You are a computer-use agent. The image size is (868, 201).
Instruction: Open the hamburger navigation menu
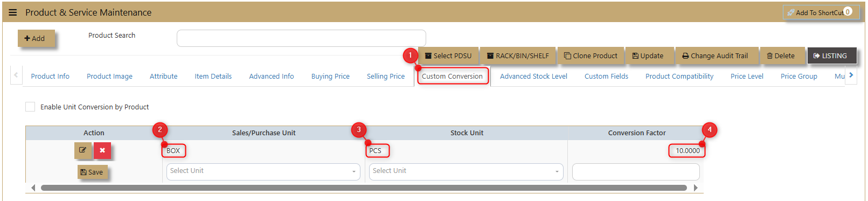[13, 12]
